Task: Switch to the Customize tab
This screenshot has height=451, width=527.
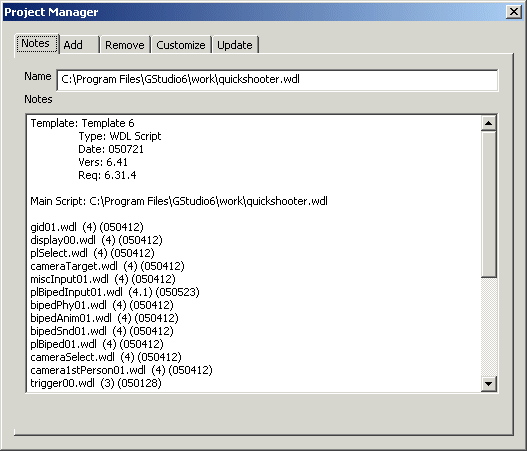Action: pos(181,45)
